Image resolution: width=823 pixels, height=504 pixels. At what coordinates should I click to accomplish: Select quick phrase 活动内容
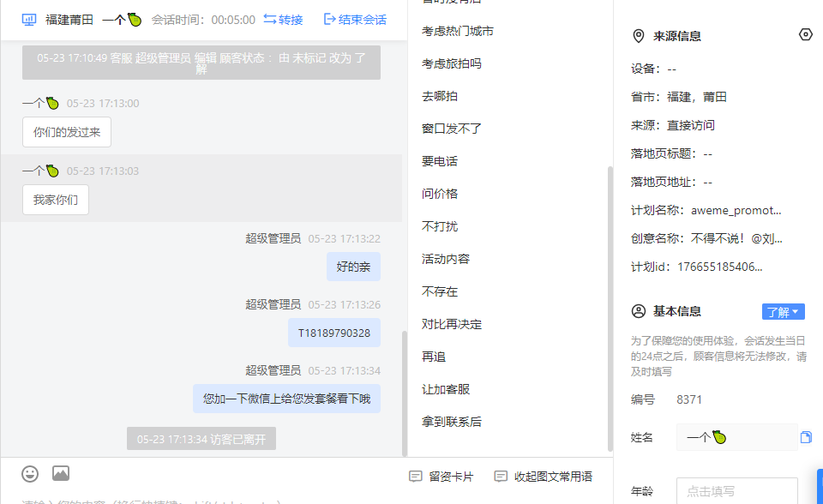[x=446, y=259]
